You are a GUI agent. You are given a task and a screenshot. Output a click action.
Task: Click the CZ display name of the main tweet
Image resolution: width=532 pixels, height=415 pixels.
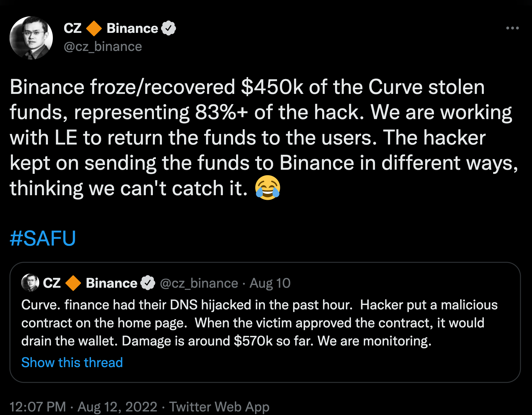point(72,28)
